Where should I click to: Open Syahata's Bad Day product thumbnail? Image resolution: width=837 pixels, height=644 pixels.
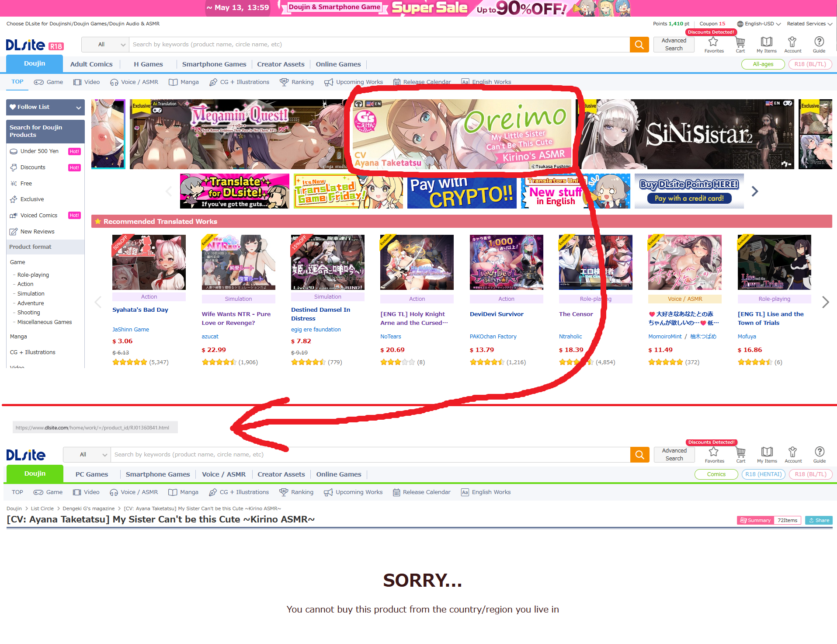click(x=149, y=262)
